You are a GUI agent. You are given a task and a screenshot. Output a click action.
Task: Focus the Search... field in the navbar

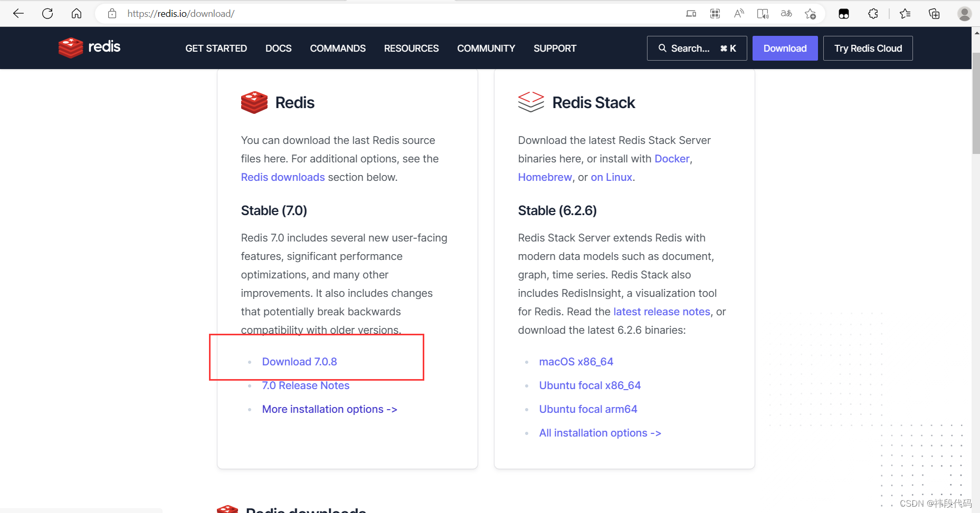[697, 48]
